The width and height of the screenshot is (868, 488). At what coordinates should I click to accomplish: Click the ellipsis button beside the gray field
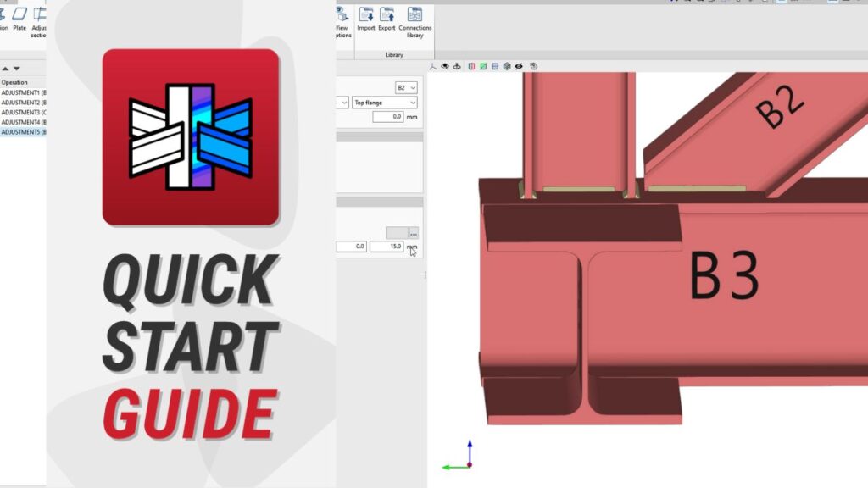[x=414, y=232]
